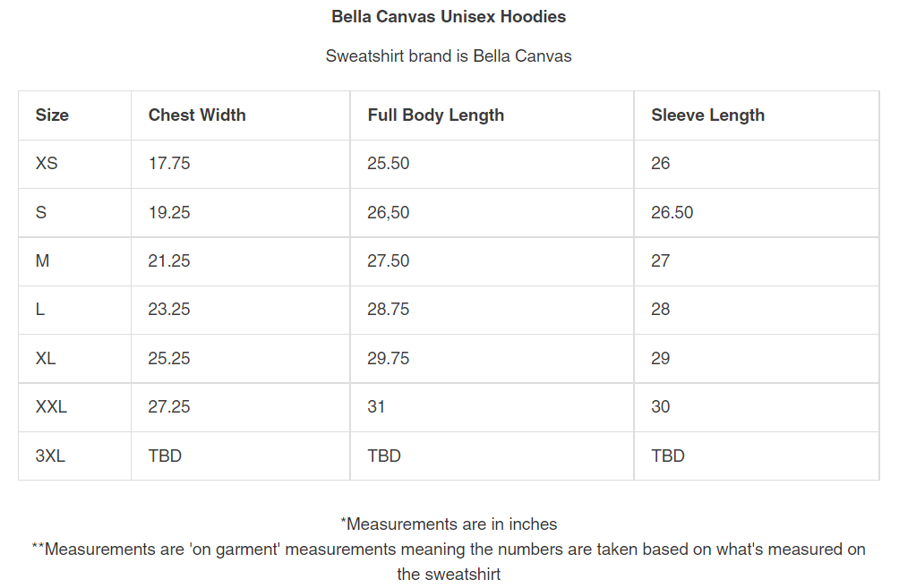This screenshot has height=588, width=899.
Task: Click the Bella Canvas Unisex Hoodies title
Action: point(449,16)
